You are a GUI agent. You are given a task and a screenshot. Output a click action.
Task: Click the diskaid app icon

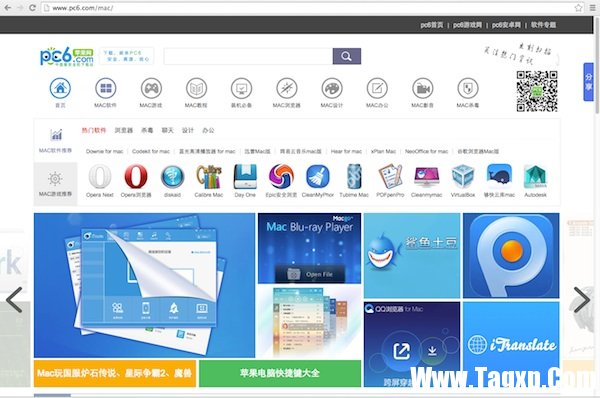(x=172, y=177)
